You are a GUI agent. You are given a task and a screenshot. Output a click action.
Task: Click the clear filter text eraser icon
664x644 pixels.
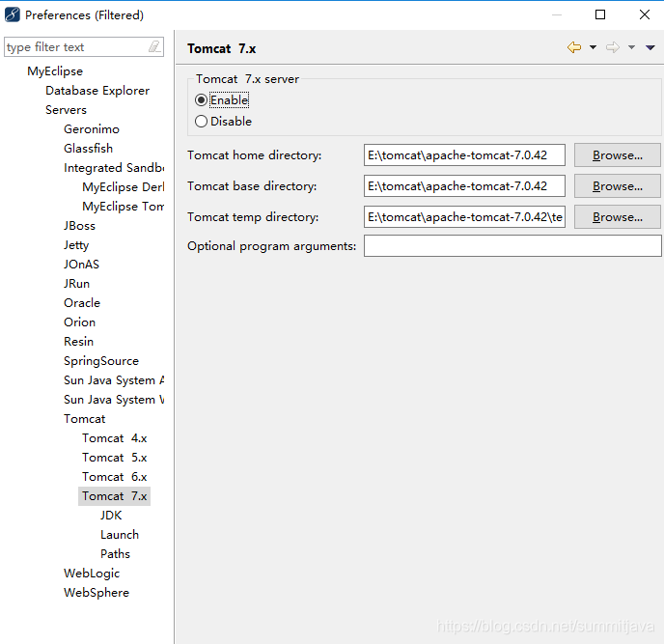click(x=154, y=46)
